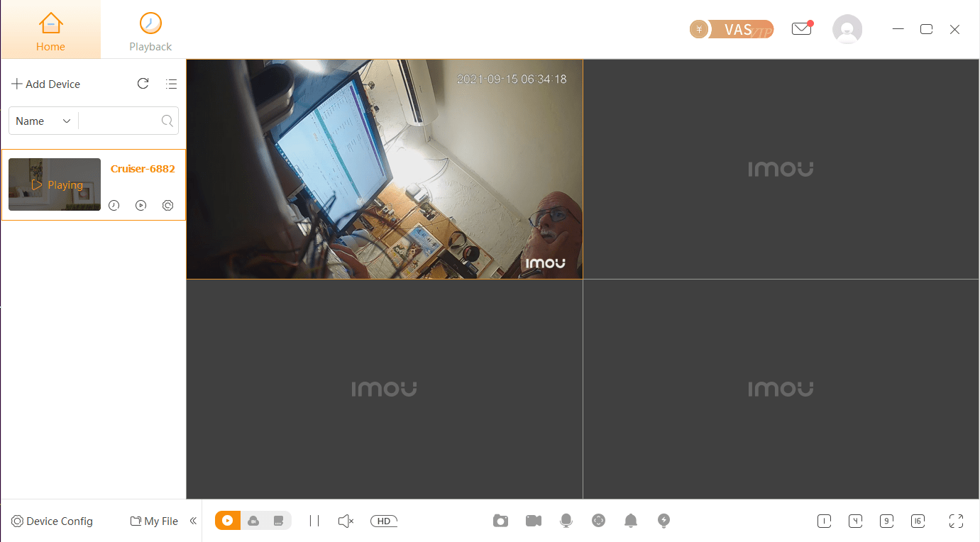Screen dimensions: 980x542
Task: Activate the microphone talk icon
Action: pos(566,521)
